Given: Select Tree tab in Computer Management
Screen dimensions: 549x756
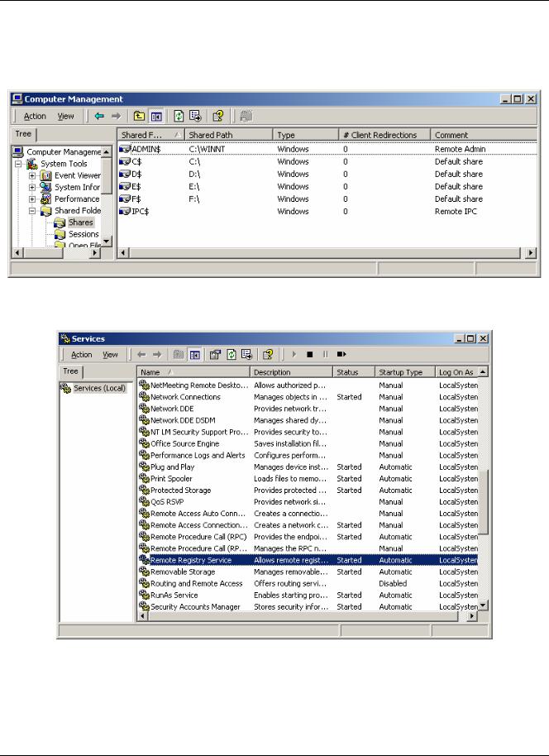Looking at the screenshot, I should tap(23, 134).
